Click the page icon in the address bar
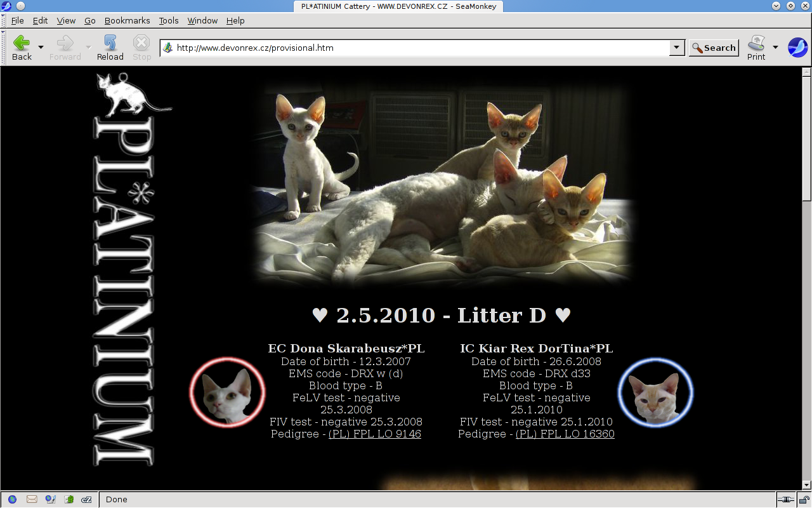 [x=167, y=48]
